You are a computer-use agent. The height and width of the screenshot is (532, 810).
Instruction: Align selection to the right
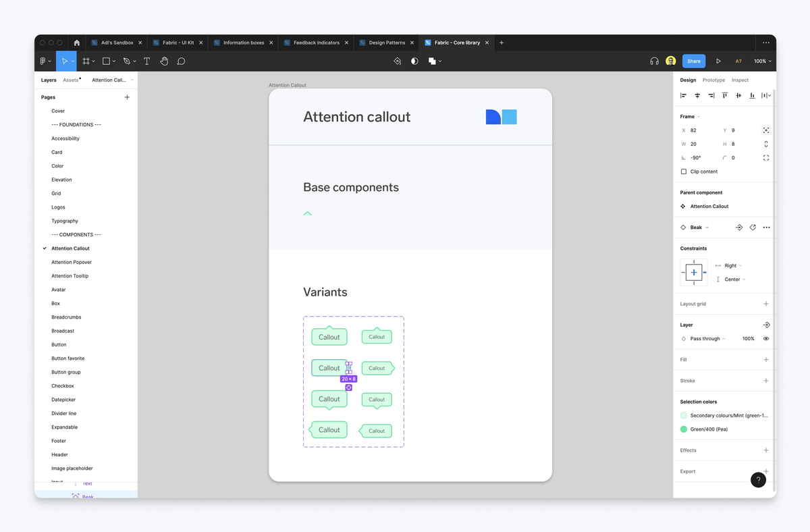(x=711, y=96)
